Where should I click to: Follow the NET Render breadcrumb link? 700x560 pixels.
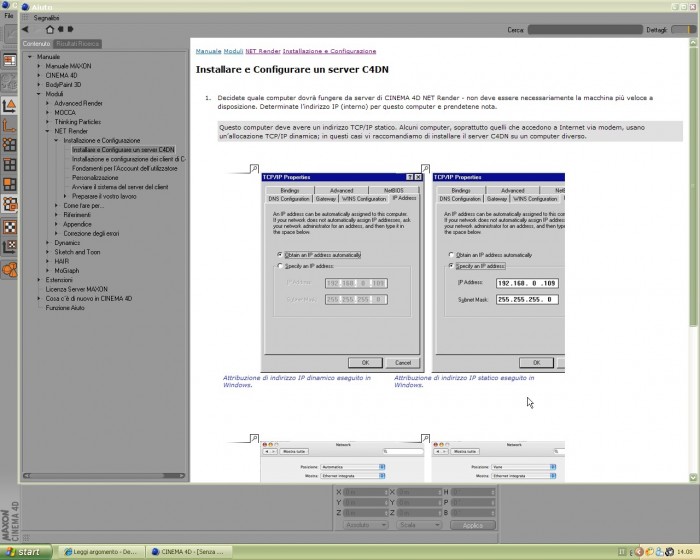[x=263, y=51]
